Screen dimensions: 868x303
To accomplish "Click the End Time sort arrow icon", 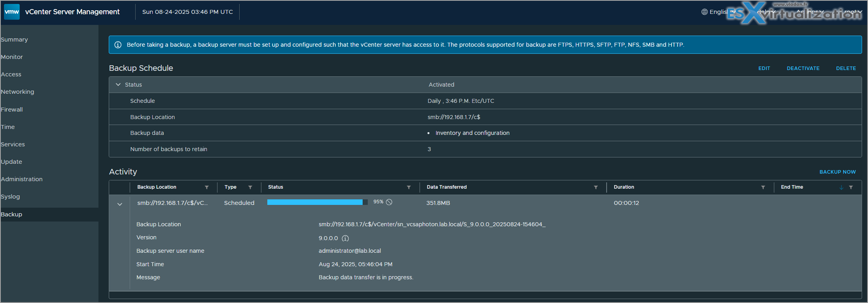I will point(841,187).
